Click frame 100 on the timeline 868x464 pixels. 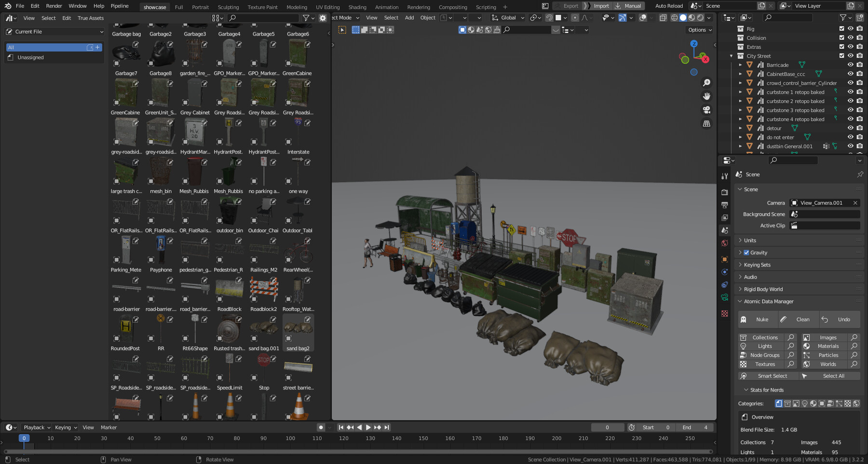pos(290,438)
